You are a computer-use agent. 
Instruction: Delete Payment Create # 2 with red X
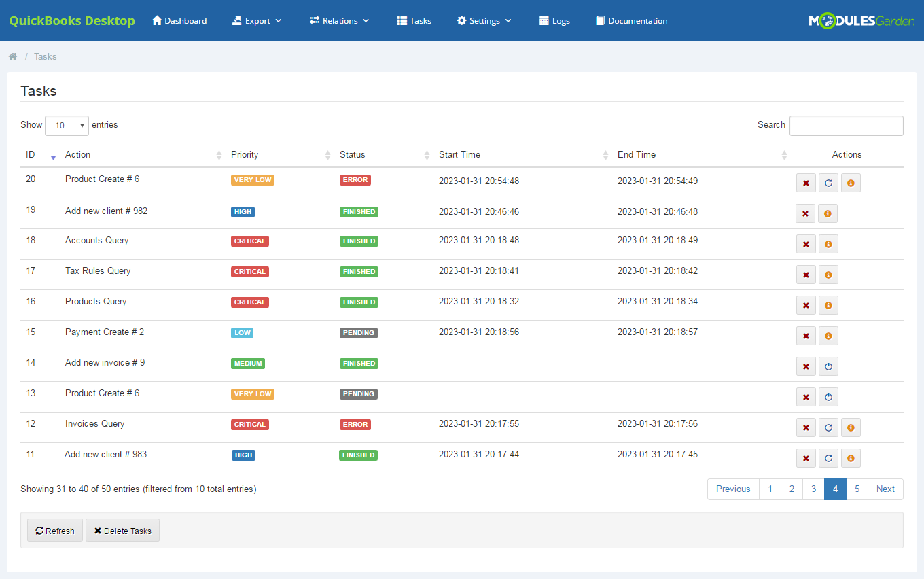click(x=806, y=335)
